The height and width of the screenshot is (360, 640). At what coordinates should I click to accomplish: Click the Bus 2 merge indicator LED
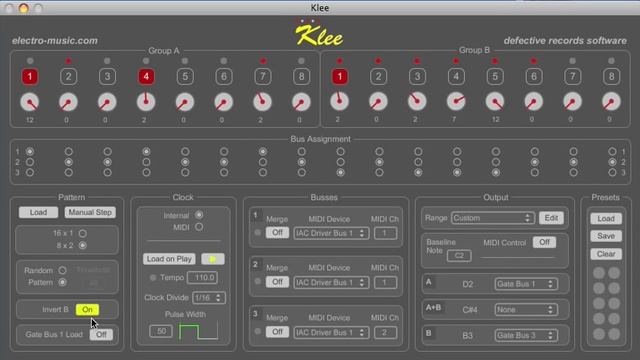(257, 281)
